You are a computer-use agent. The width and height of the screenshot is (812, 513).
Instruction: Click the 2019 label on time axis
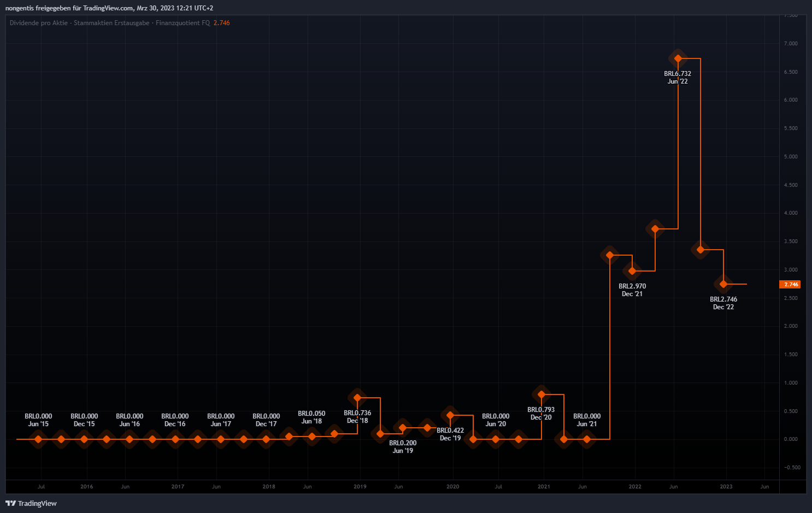pyautogui.click(x=360, y=486)
